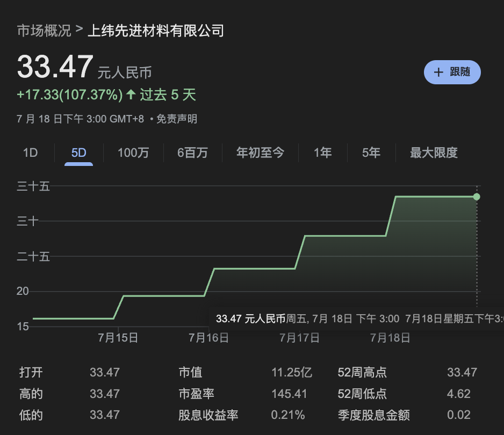The image size is (504, 435).
Task: Click the 季度股息金额 value 0.02
Action: [x=459, y=415]
